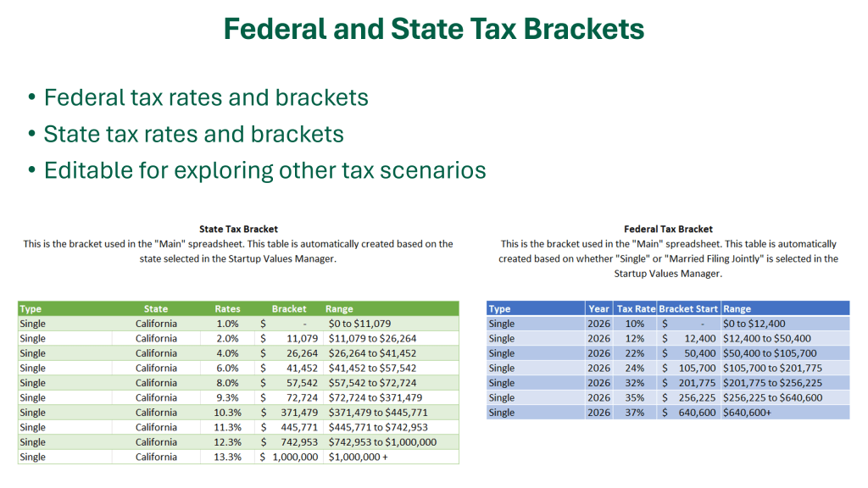This screenshot has width=868, height=488.
Task: Select the "Rates" column header
Action: [227, 309]
